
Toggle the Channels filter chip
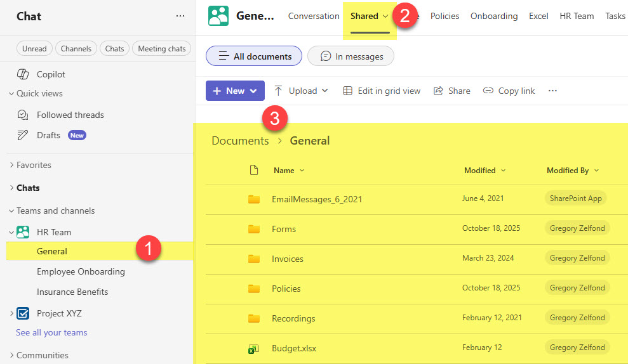(76, 48)
